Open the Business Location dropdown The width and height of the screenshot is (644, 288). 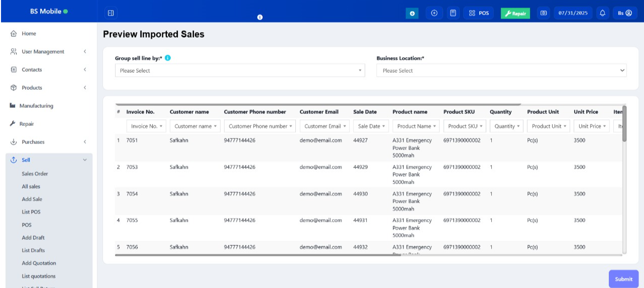click(501, 71)
